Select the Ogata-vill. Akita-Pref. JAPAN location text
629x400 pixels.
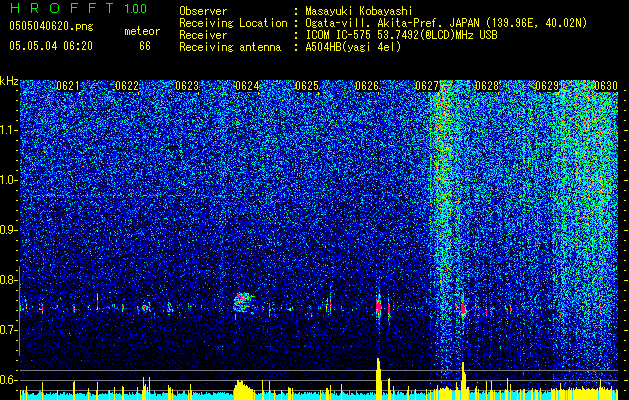click(446, 23)
